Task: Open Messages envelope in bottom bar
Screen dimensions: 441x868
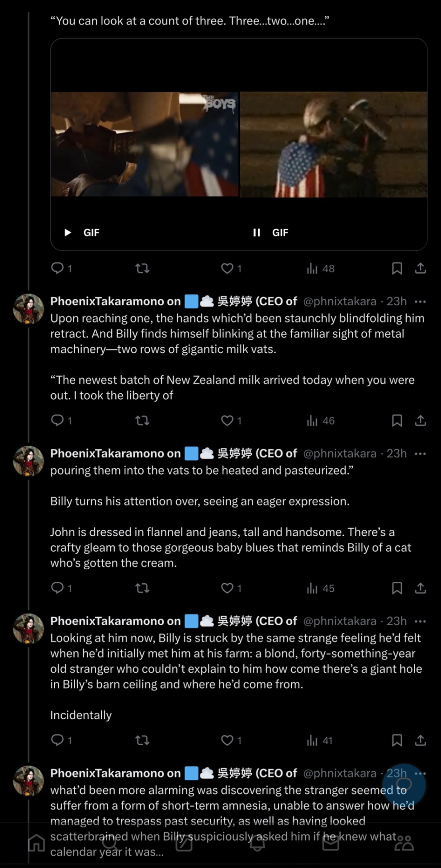Action: pos(331,843)
